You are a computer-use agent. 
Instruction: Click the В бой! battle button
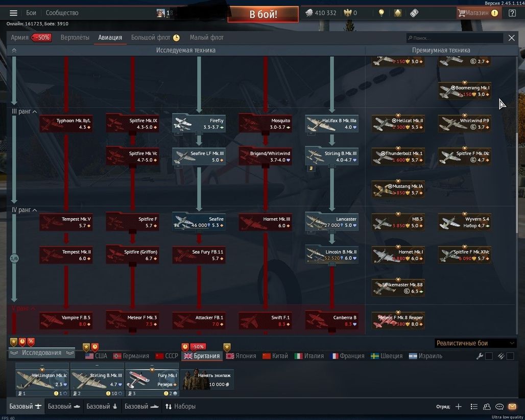click(263, 14)
